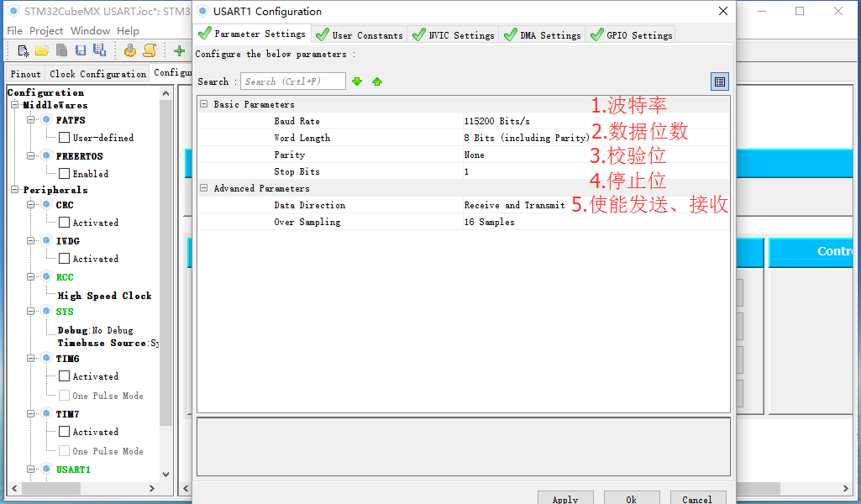This screenshot has height=504, width=861.
Task: Click the RCC peripheral cube icon
Action: pyautogui.click(x=47, y=277)
